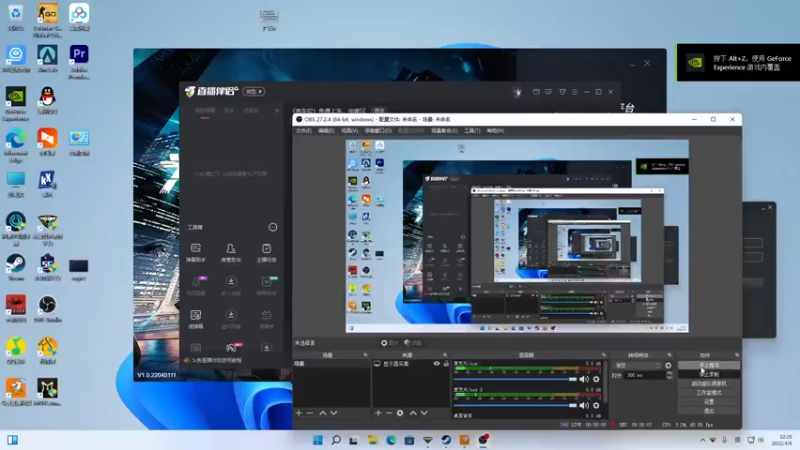Open the second mic channel's audio settings gear

[x=596, y=406]
